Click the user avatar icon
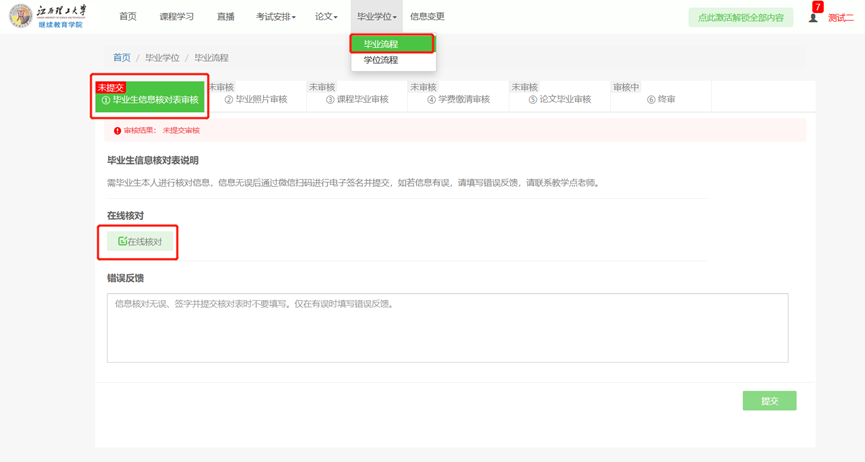The image size is (865, 462). [813, 18]
